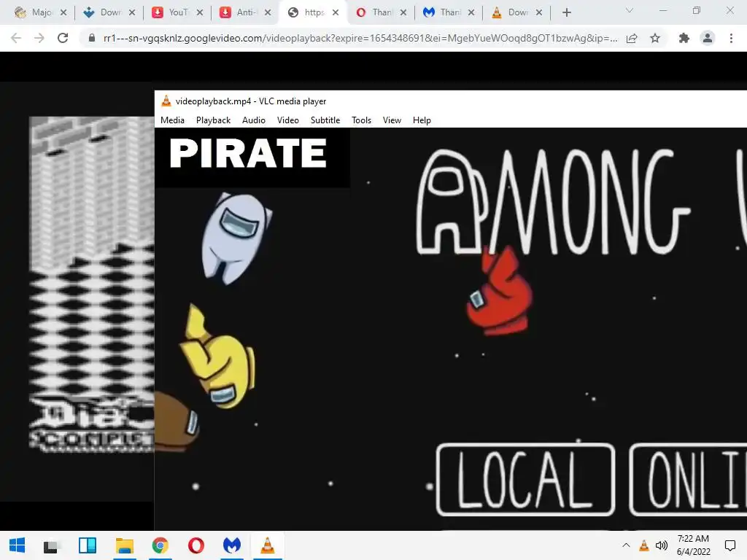Open Chrome profile avatar
The image size is (747, 560).
click(708, 38)
